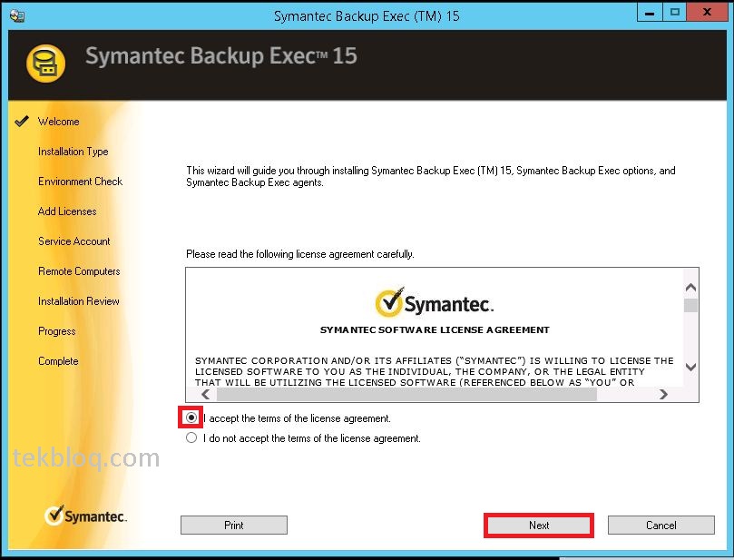Click the Remote Computers step
Viewport: 734px width, 560px height.
[79, 271]
